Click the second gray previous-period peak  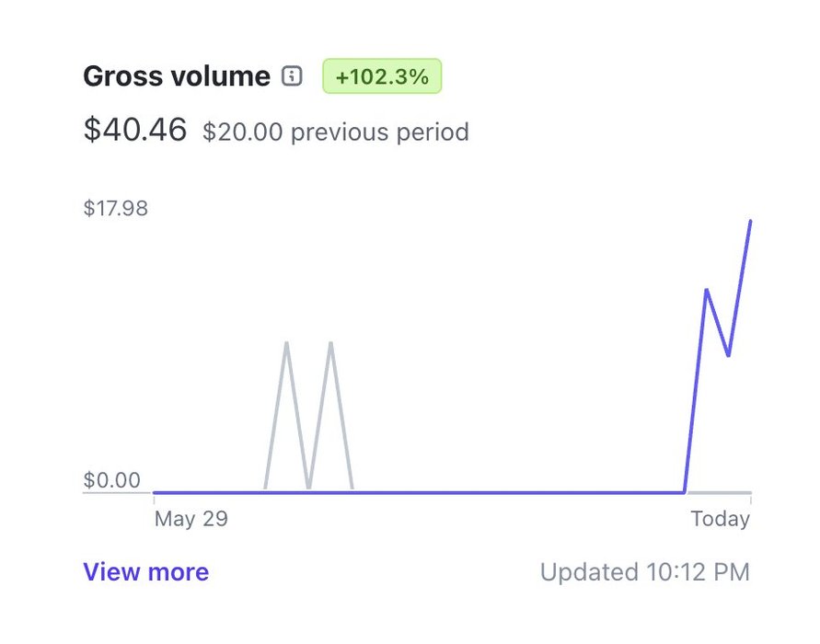[330, 344]
